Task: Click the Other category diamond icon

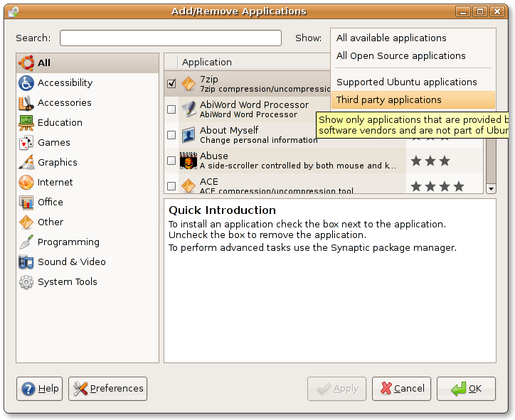Action: click(x=26, y=222)
